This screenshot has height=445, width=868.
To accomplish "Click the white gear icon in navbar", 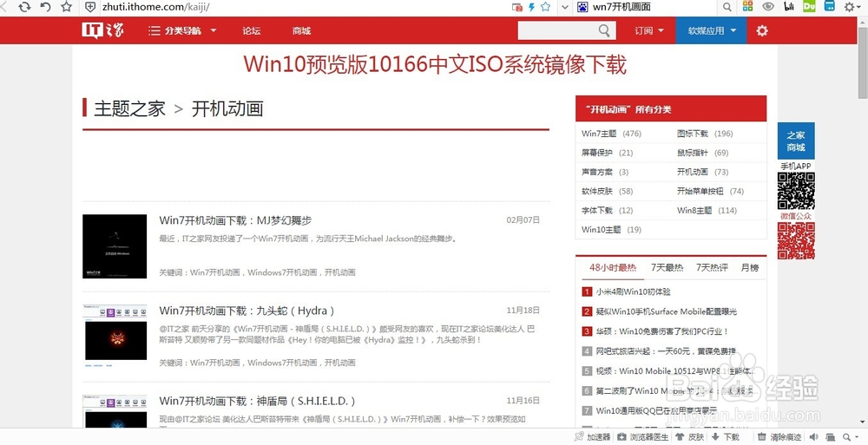I will click(x=762, y=30).
